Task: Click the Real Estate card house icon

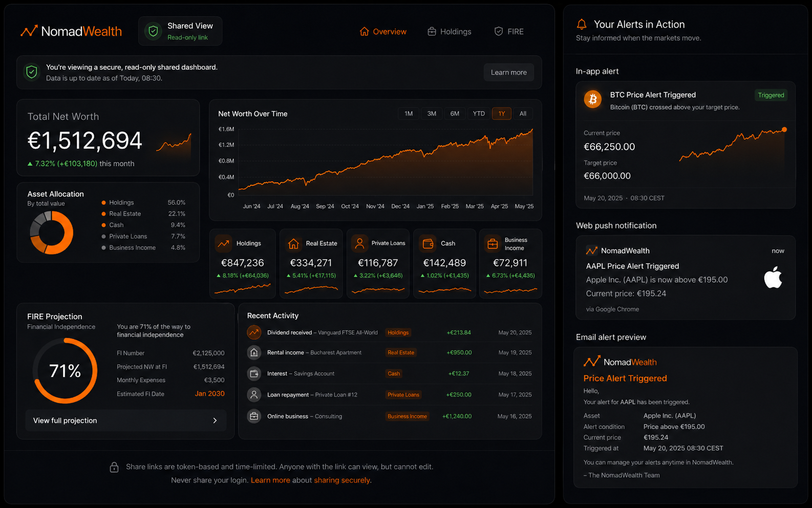Action: [x=293, y=243]
